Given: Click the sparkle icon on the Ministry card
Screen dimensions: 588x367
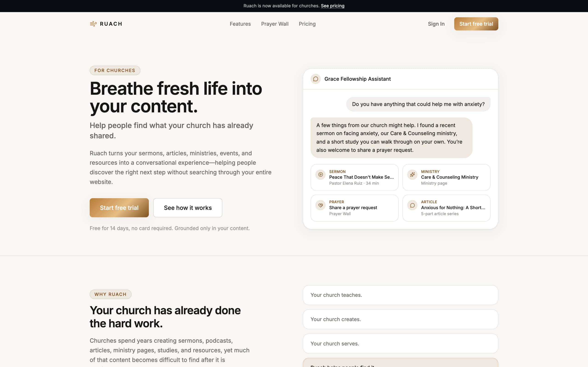Looking at the screenshot, I should (x=412, y=175).
